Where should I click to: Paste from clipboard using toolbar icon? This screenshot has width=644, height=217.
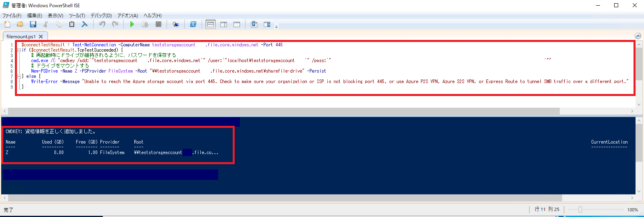point(72,25)
